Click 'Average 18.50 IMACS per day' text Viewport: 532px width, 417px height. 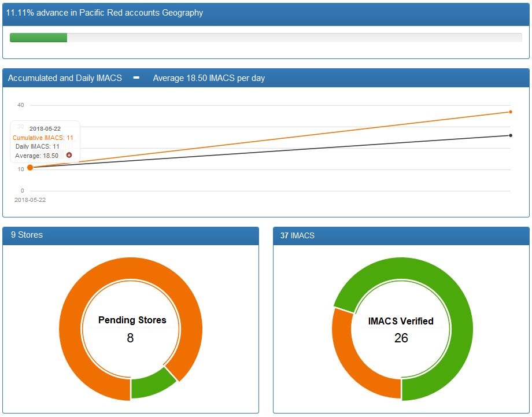coord(209,78)
